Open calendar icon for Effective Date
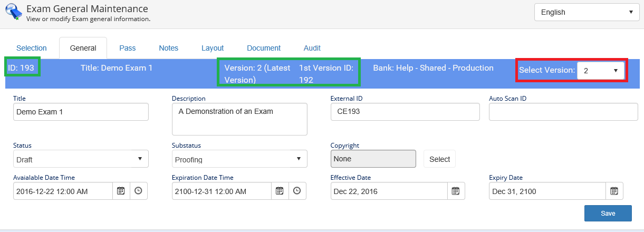Image resolution: width=644 pixels, height=232 pixels. (x=456, y=191)
